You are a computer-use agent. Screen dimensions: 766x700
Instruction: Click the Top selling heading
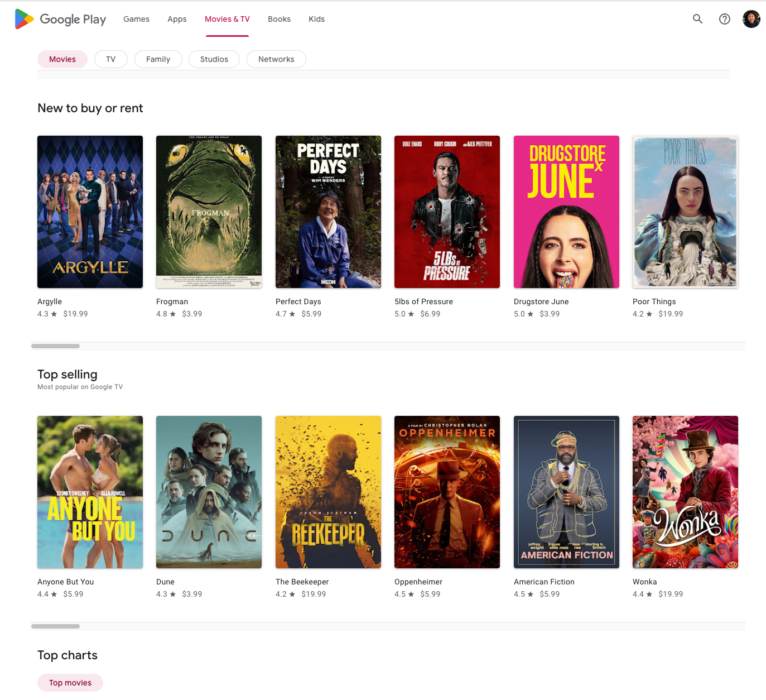(x=68, y=375)
